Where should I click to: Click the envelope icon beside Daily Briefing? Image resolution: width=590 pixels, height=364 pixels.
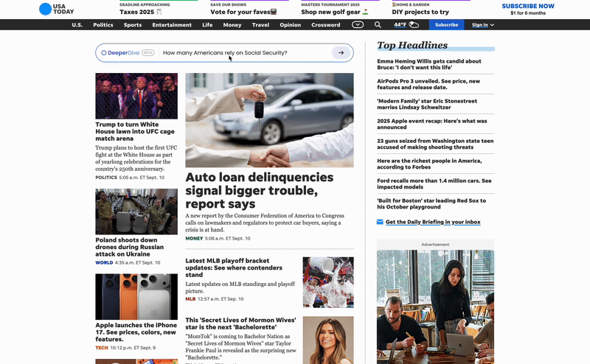[380, 222]
